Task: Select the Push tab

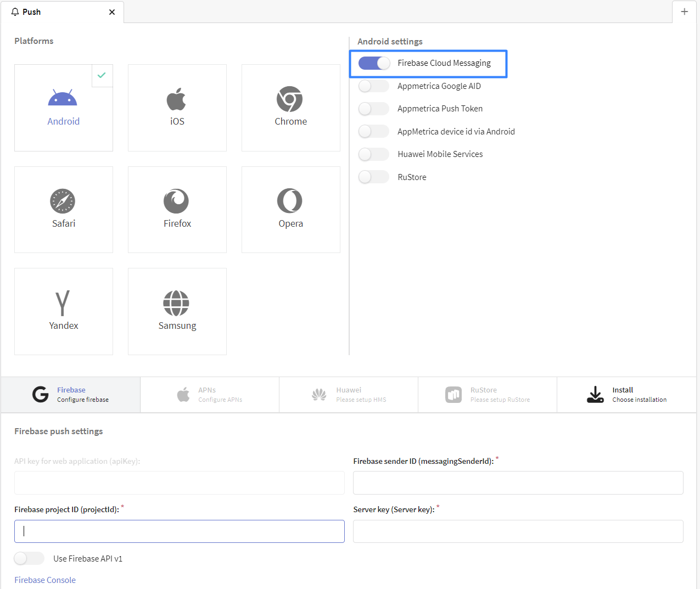Action: (x=62, y=12)
